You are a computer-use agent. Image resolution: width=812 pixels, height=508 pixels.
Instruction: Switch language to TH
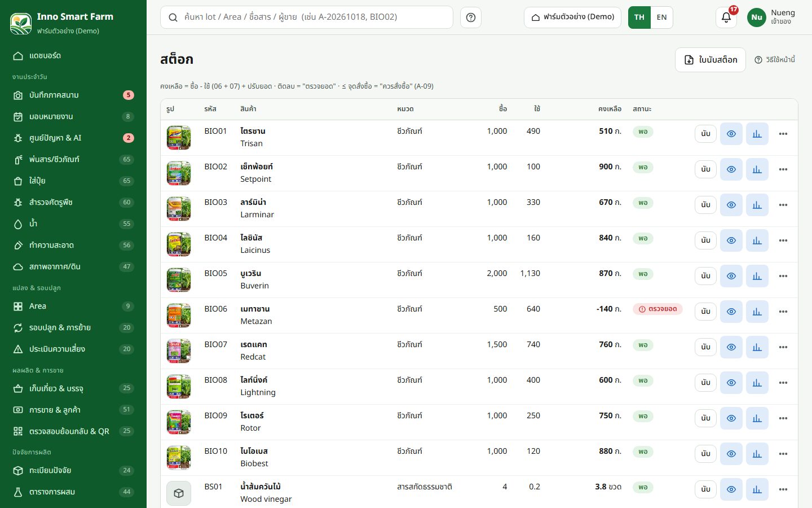pos(639,17)
